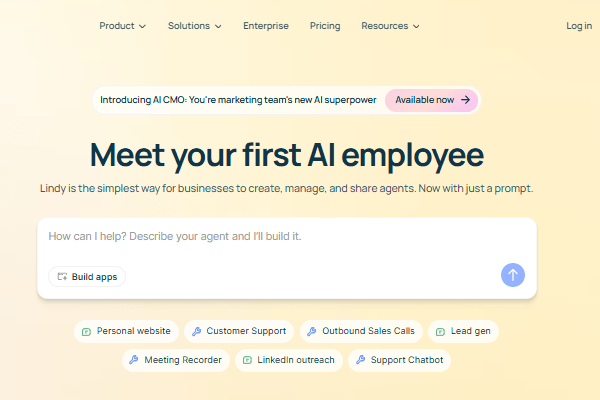The height and width of the screenshot is (400, 600).
Task: Click the blue send arrow button
Action: point(513,275)
